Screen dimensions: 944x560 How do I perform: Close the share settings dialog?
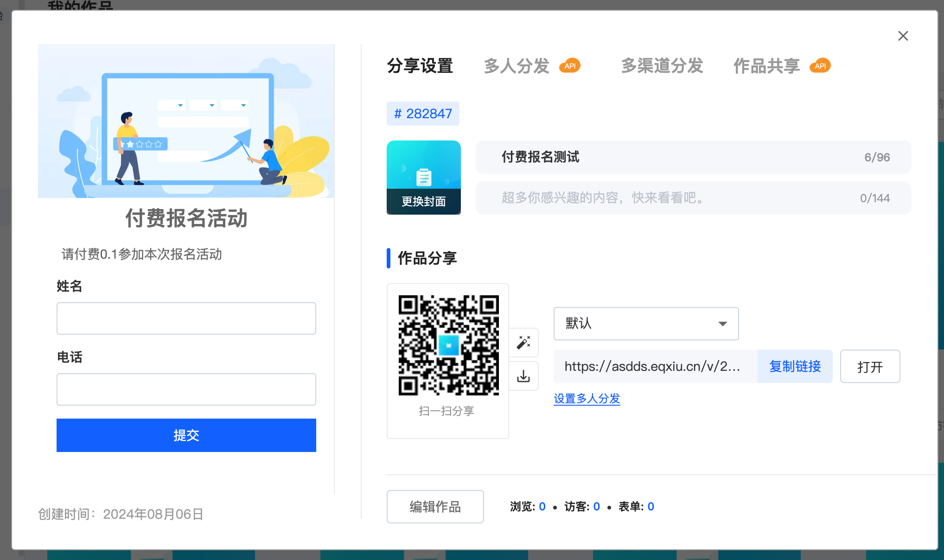[903, 36]
